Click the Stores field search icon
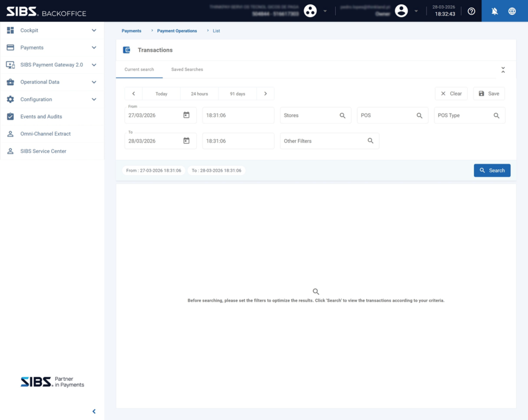Image resolution: width=528 pixels, height=420 pixels. pyautogui.click(x=342, y=116)
